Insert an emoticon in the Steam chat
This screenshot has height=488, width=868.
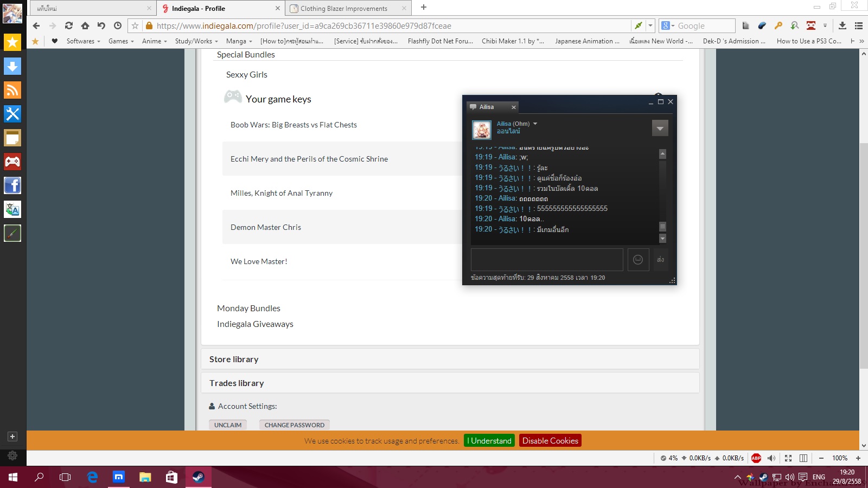tap(638, 260)
